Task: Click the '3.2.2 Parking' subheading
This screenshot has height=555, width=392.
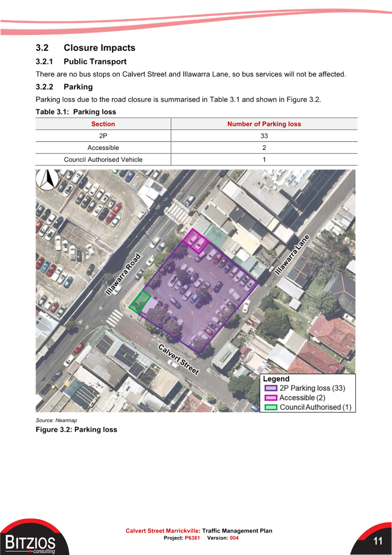Action: [x=64, y=87]
